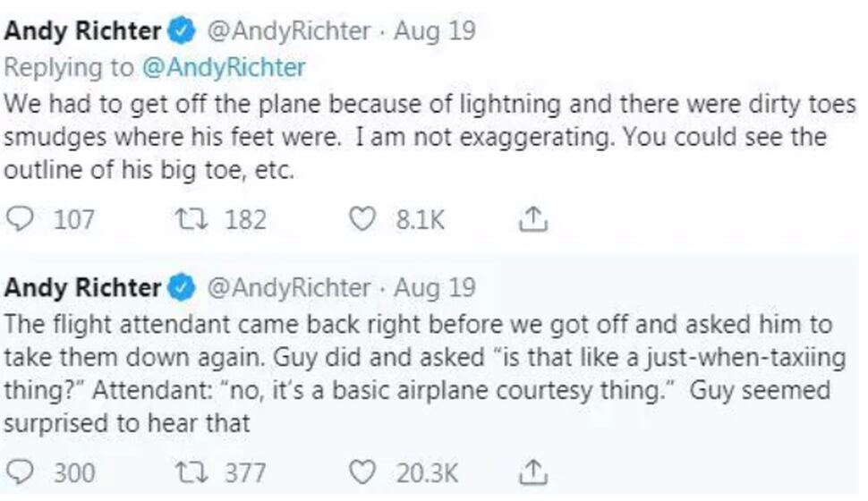868x501 pixels.
Task: Share the second tweet via upload icon
Action: point(533,472)
